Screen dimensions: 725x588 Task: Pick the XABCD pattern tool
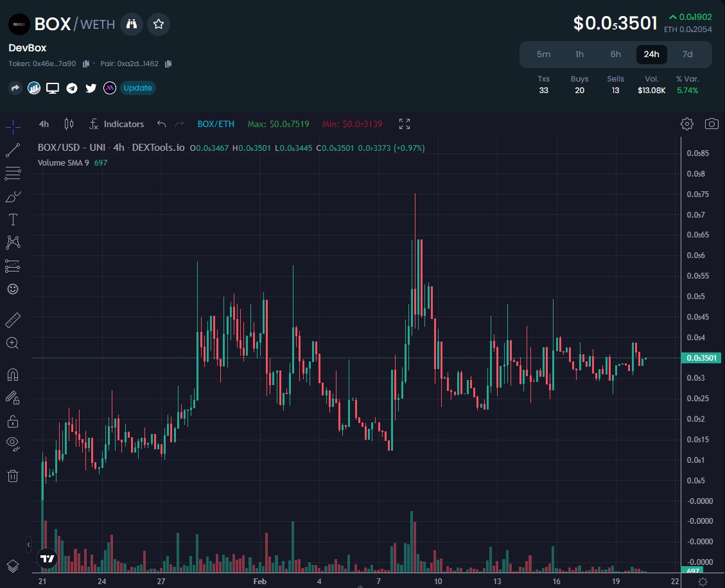pos(12,242)
